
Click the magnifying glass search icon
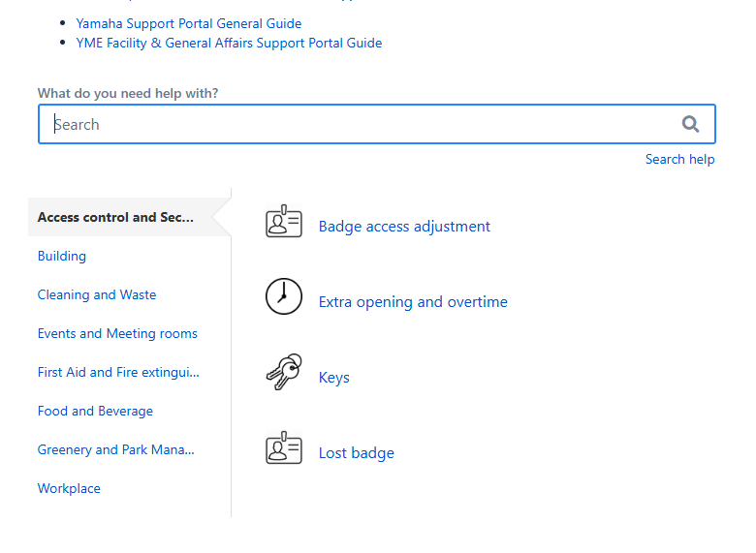point(690,124)
